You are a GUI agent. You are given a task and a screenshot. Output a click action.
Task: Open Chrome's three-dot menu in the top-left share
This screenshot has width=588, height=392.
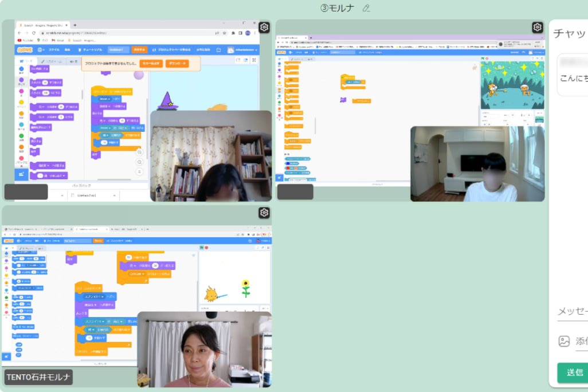(x=255, y=33)
